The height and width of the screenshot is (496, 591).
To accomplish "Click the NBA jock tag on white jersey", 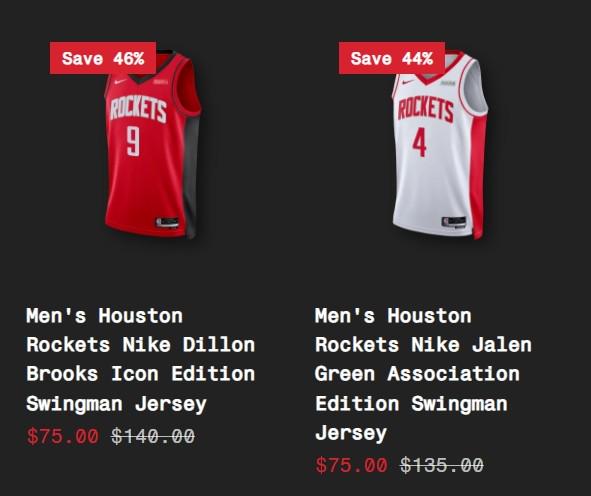I will (x=454, y=222).
